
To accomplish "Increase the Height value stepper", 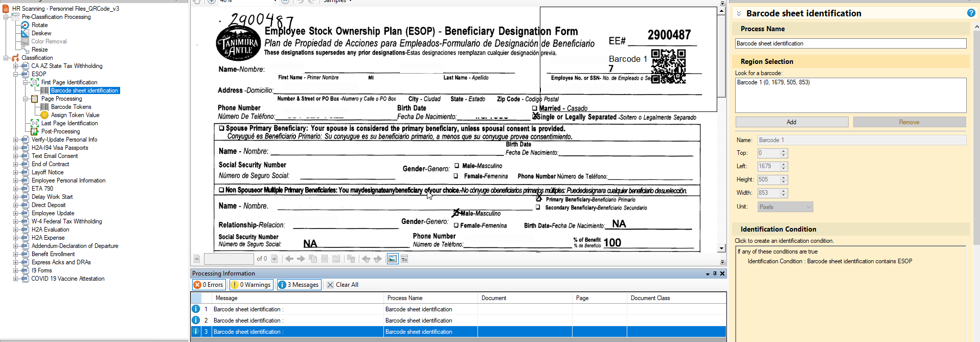I will pos(784,177).
